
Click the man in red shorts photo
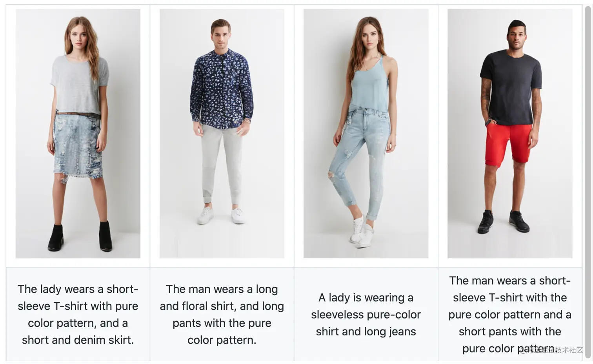coord(510,134)
